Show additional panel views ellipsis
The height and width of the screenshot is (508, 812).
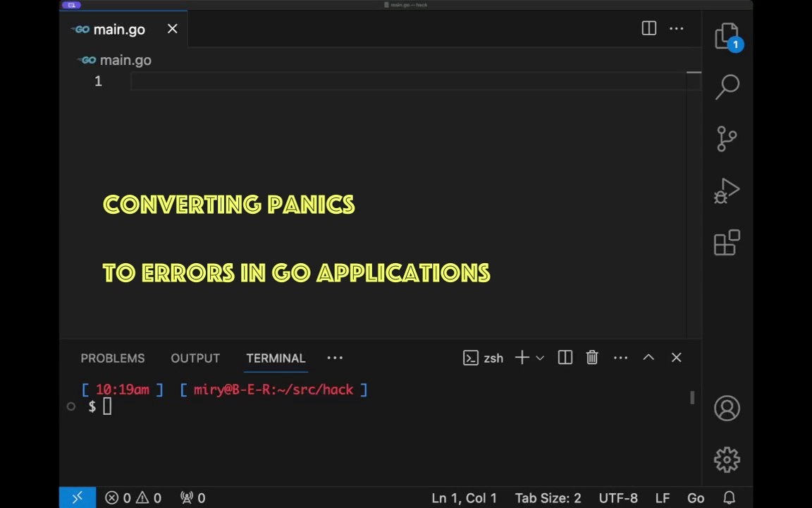click(x=335, y=358)
